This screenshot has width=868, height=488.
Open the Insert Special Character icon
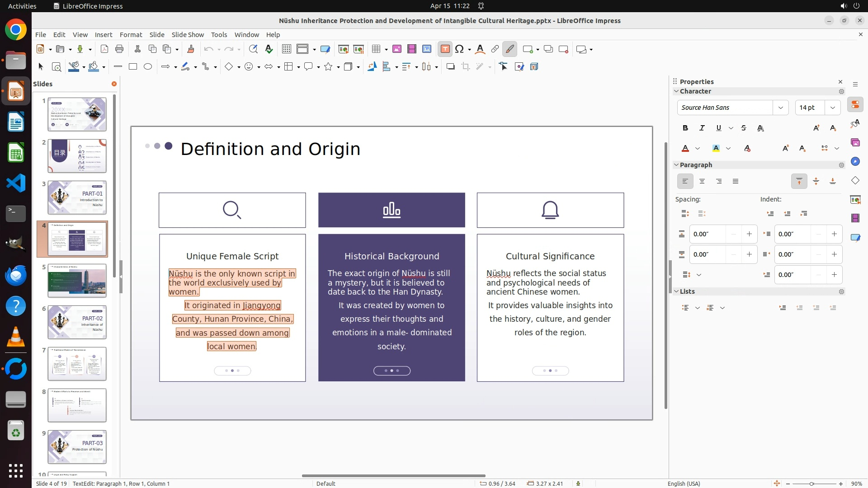coord(460,49)
